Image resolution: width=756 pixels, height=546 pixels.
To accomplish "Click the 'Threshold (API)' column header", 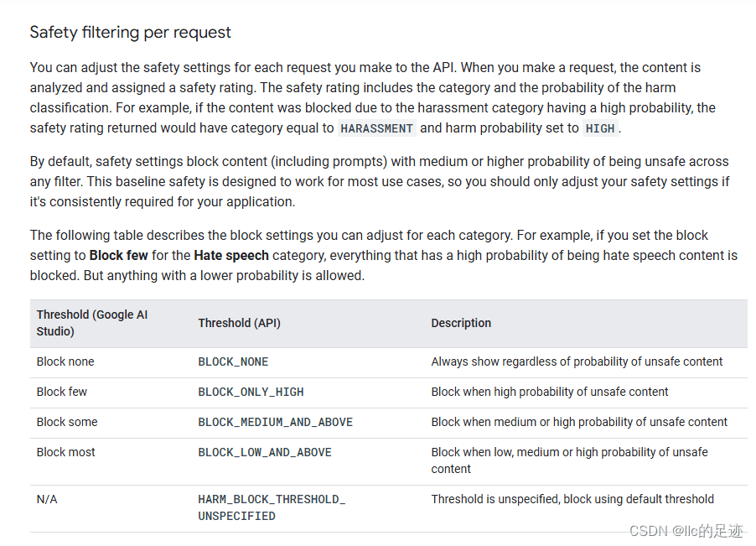I will point(239,323).
